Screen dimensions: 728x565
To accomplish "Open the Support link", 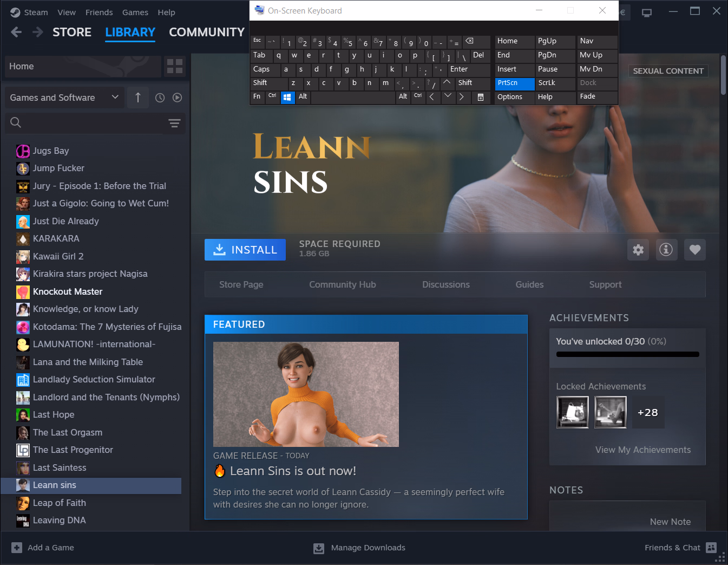I will click(605, 284).
